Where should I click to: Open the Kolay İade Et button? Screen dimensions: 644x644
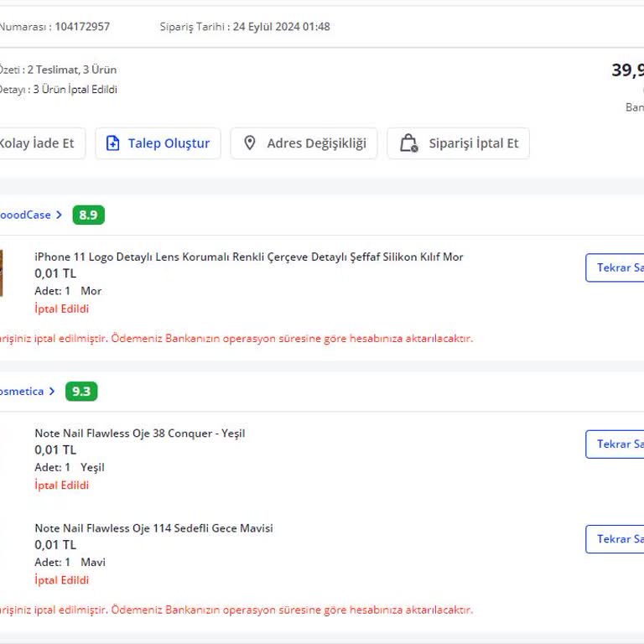(x=42, y=143)
